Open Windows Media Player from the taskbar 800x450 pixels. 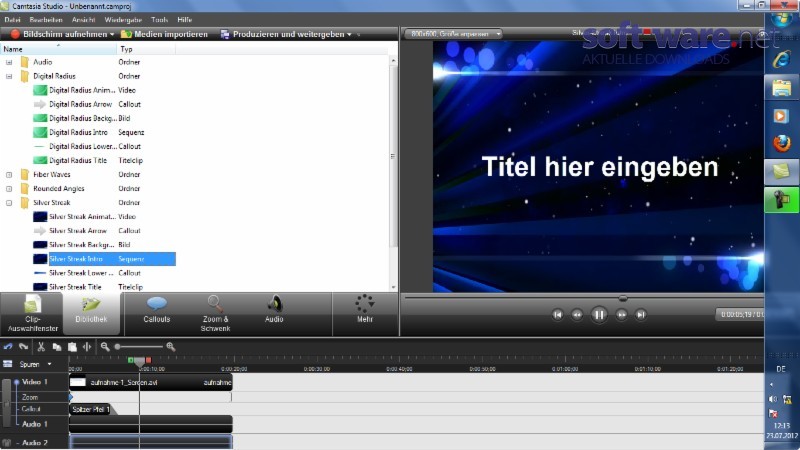click(x=781, y=116)
